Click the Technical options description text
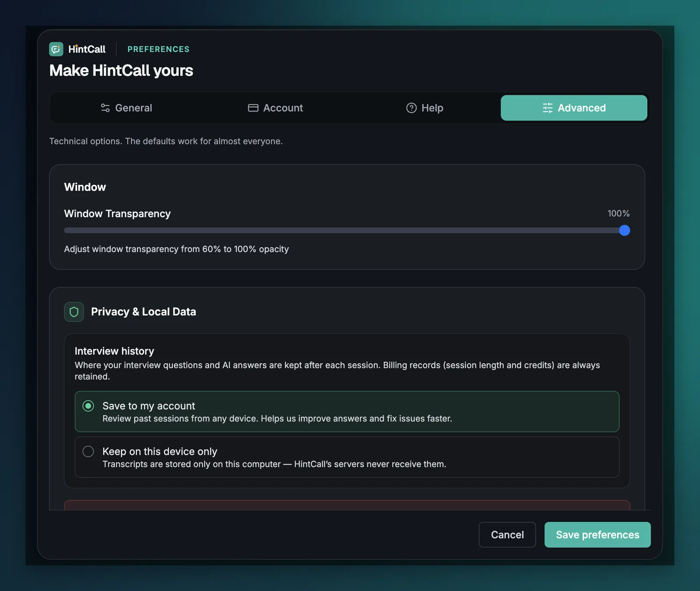 [166, 141]
